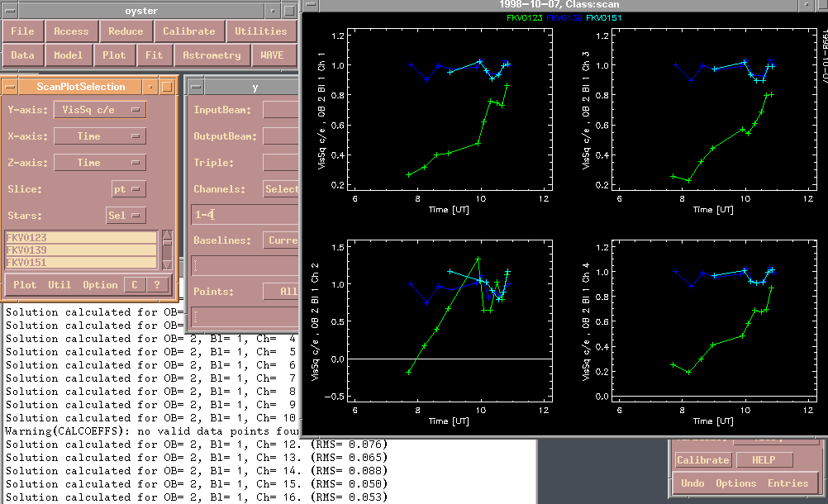This screenshot has height=504, width=828.
Task: Select star FKV0139 in the list
Action: [81, 250]
